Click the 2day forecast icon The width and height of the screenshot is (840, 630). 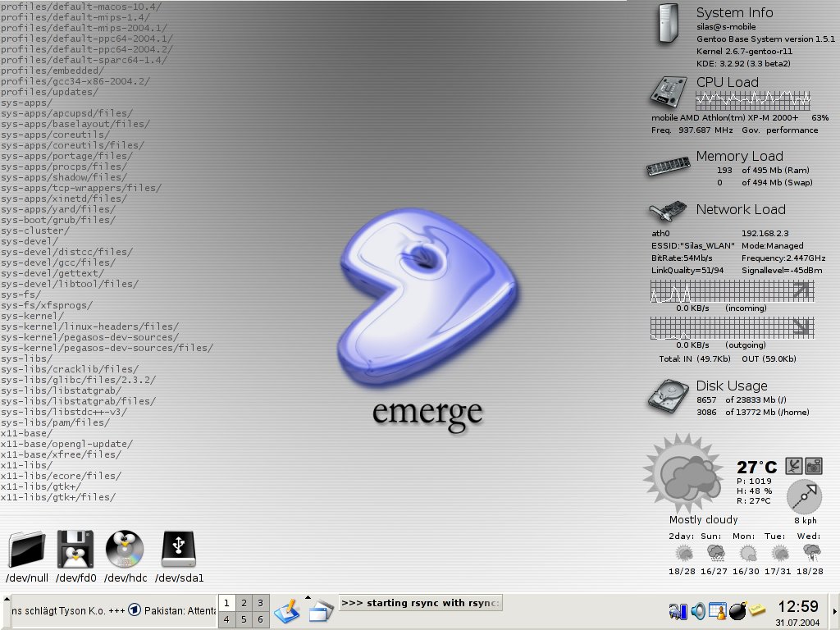(683, 553)
